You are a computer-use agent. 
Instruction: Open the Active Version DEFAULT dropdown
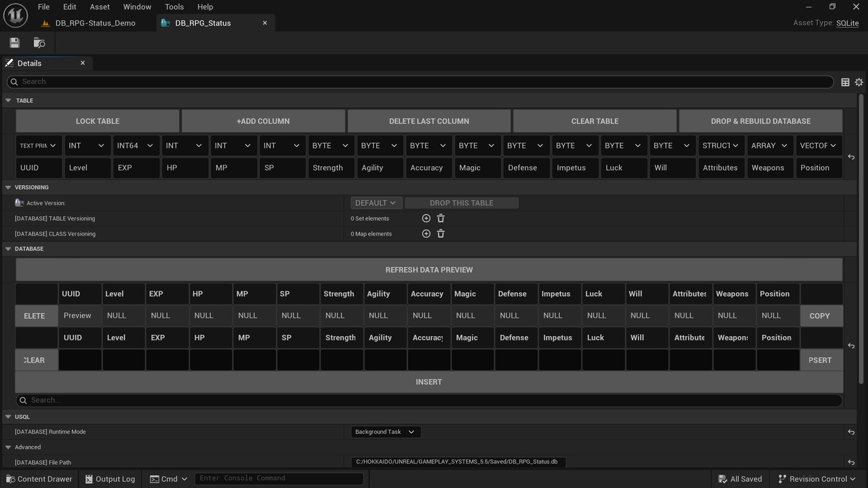pyautogui.click(x=376, y=203)
